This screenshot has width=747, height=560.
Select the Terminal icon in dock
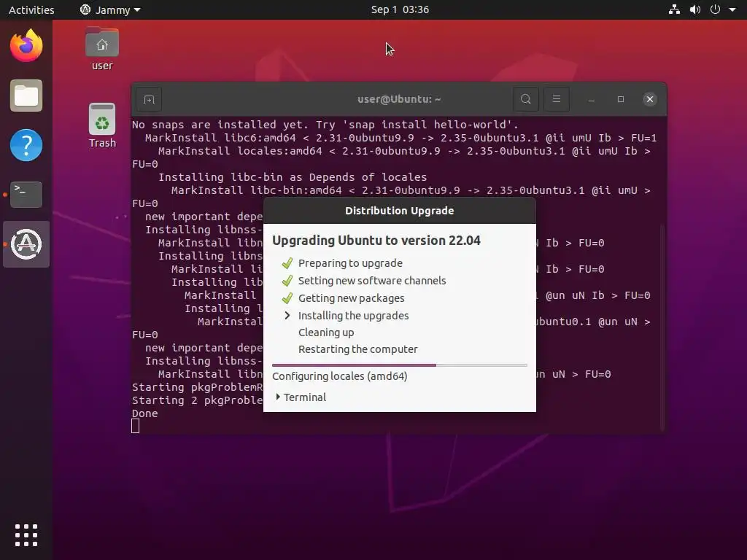click(x=26, y=194)
